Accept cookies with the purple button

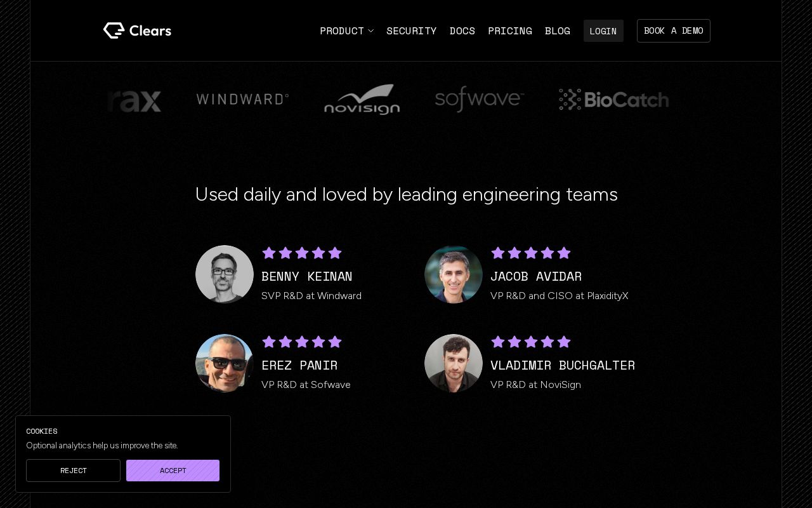click(x=173, y=471)
